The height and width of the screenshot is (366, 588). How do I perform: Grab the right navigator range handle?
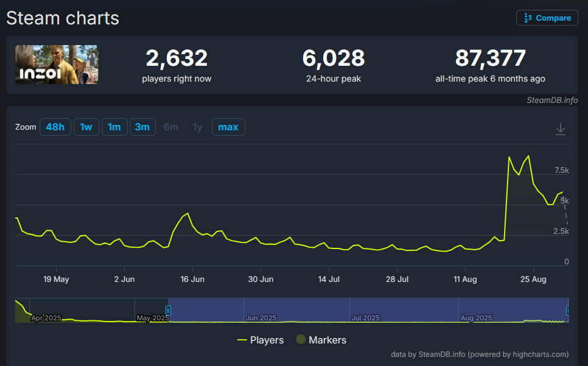click(568, 311)
